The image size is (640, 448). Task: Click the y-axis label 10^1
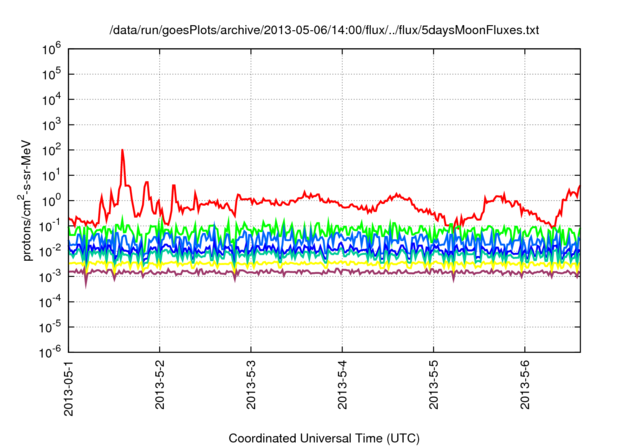coord(51,175)
